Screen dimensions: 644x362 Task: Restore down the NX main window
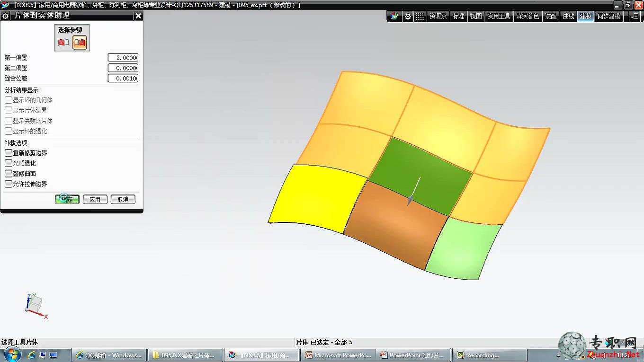628,5
